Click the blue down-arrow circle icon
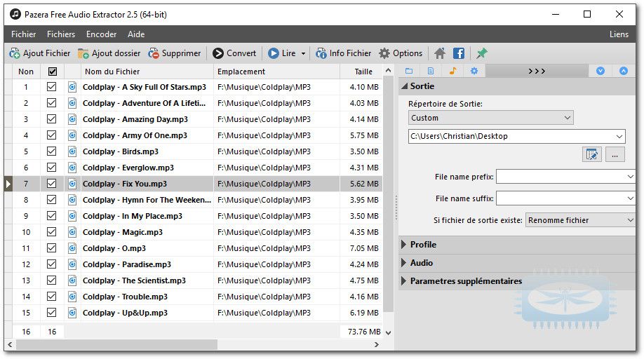Viewport: 644px width, 359px height. click(601, 71)
